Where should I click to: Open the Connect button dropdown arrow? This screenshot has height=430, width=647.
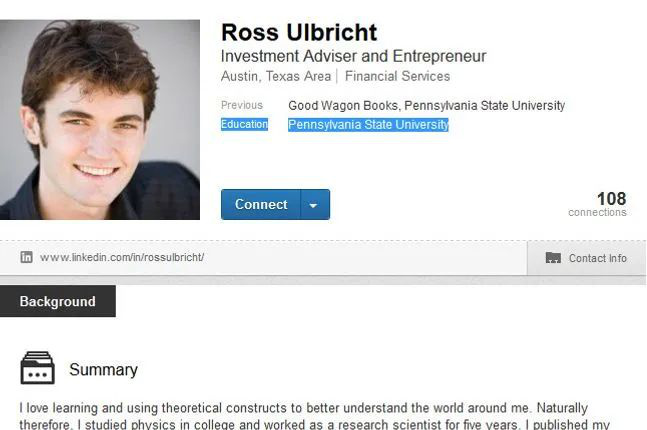314,204
